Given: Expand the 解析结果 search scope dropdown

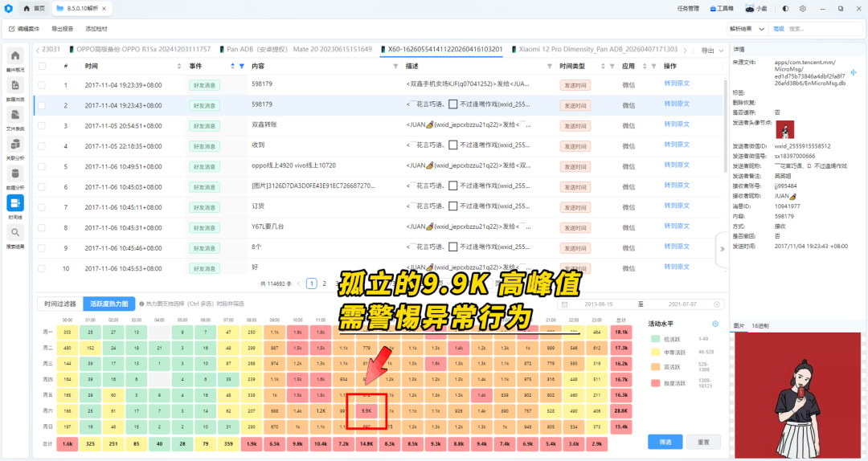Looking at the screenshot, I should [x=747, y=29].
